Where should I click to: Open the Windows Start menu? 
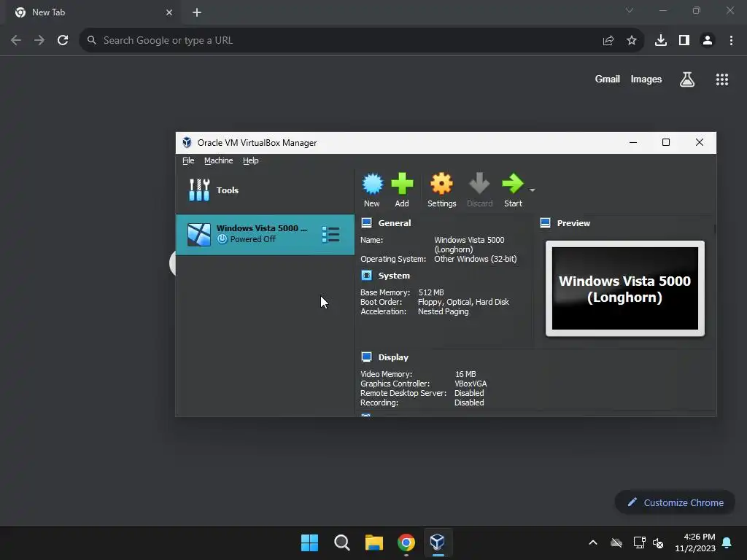coord(309,542)
